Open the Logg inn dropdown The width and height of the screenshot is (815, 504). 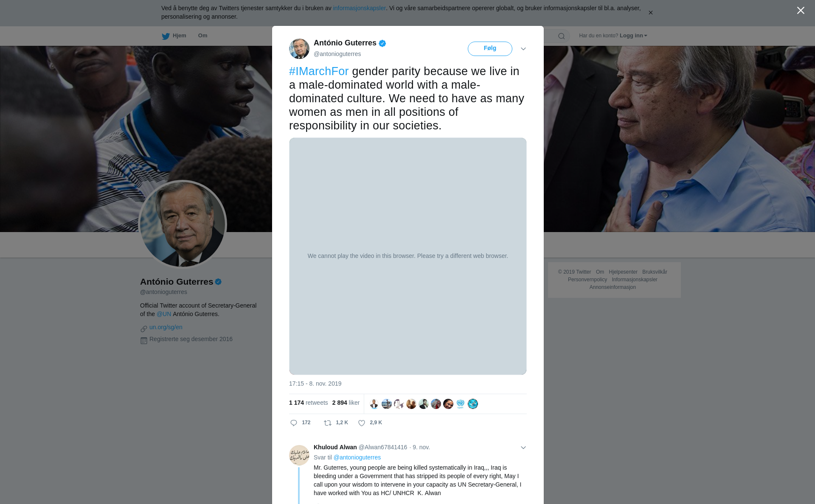point(633,36)
